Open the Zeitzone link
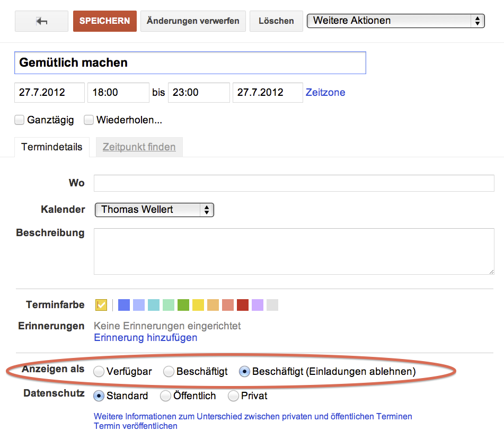 click(325, 93)
